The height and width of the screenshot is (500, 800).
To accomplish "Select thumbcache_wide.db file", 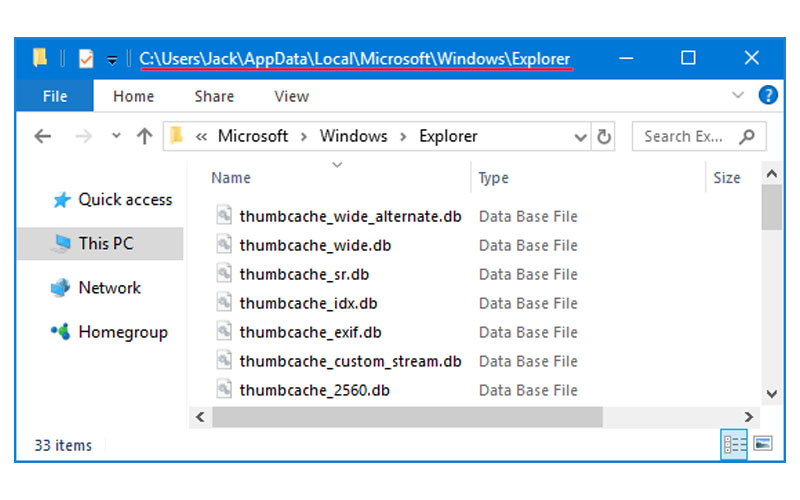I will (x=315, y=245).
